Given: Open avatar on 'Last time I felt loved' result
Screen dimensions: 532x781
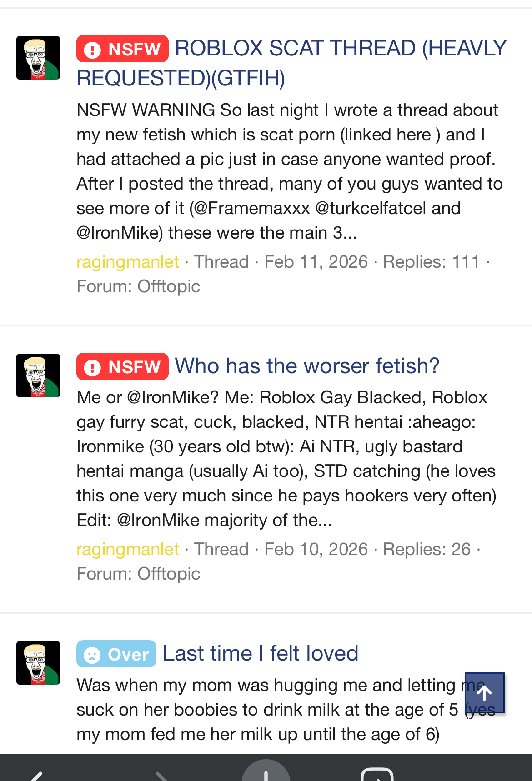Looking at the screenshot, I should tap(38, 663).
